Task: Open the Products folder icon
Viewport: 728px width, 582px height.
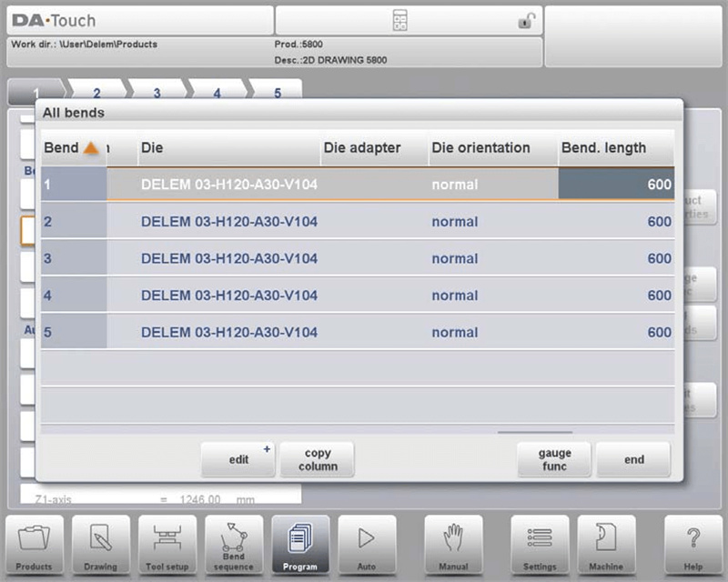Action: pos(35,545)
